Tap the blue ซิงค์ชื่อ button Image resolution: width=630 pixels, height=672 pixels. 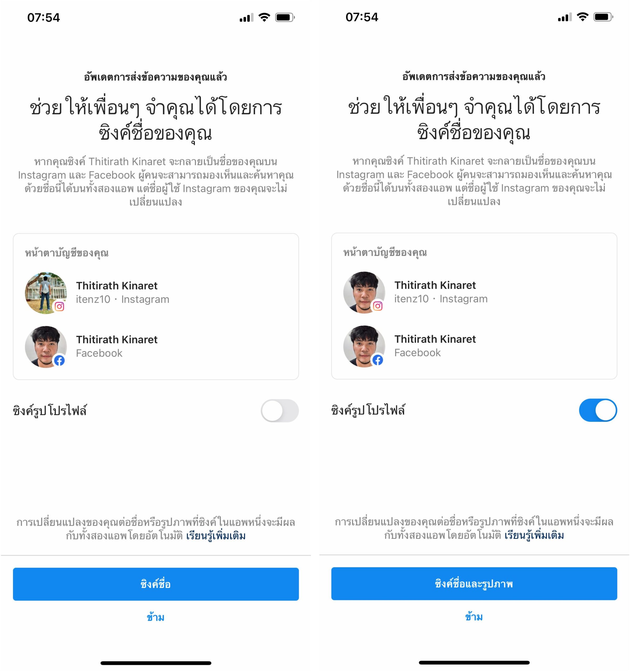coord(156,584)
